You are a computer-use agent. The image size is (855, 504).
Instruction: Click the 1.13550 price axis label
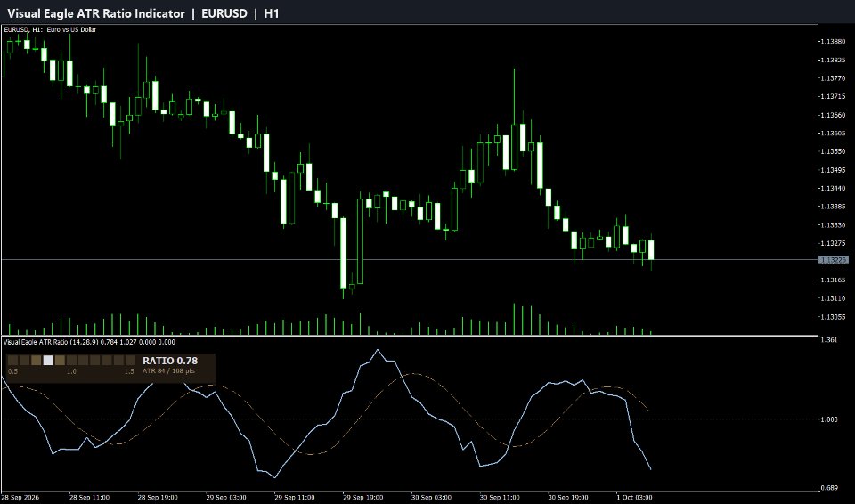(x=834, y=151)
